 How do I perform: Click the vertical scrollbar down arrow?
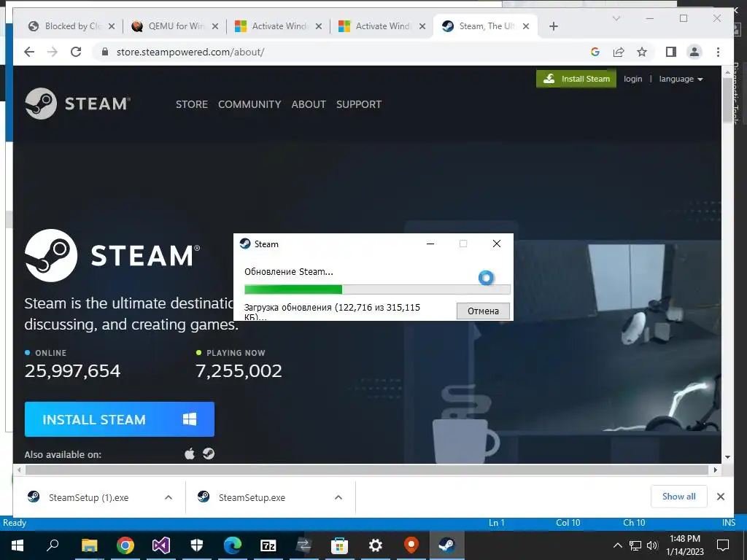pyautogui.click(x=727, y=457)
